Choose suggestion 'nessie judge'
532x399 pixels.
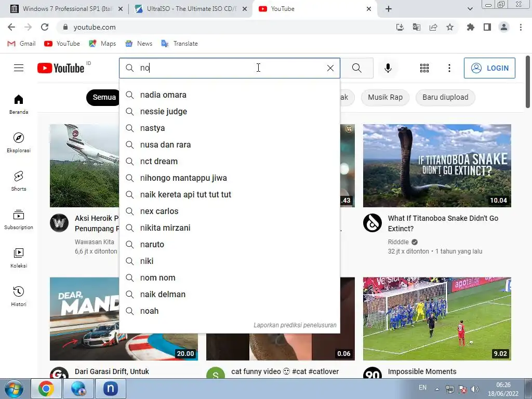coord(230,111)
